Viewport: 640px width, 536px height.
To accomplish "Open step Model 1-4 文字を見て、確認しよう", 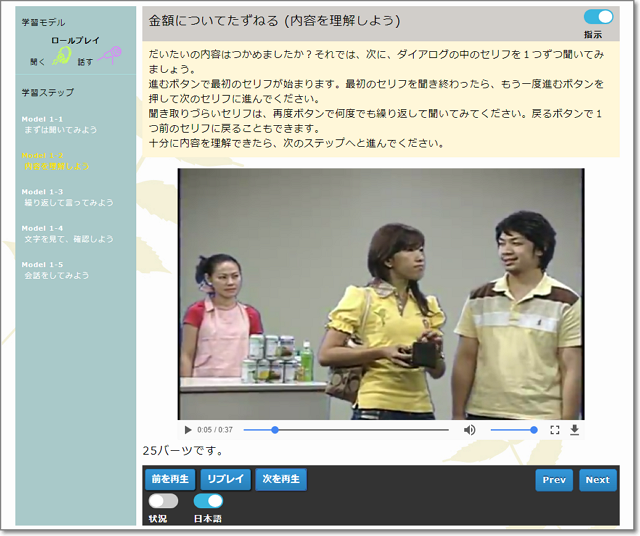I will (67, 234).
